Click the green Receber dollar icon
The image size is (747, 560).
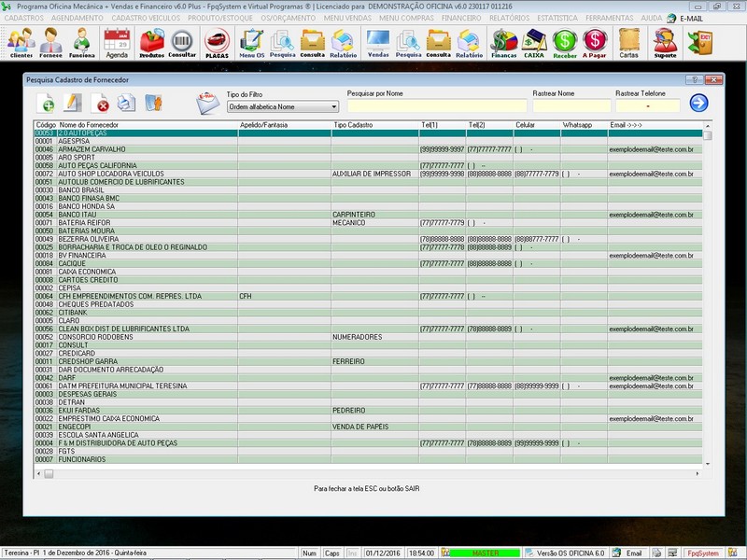(x=565, y=43)
